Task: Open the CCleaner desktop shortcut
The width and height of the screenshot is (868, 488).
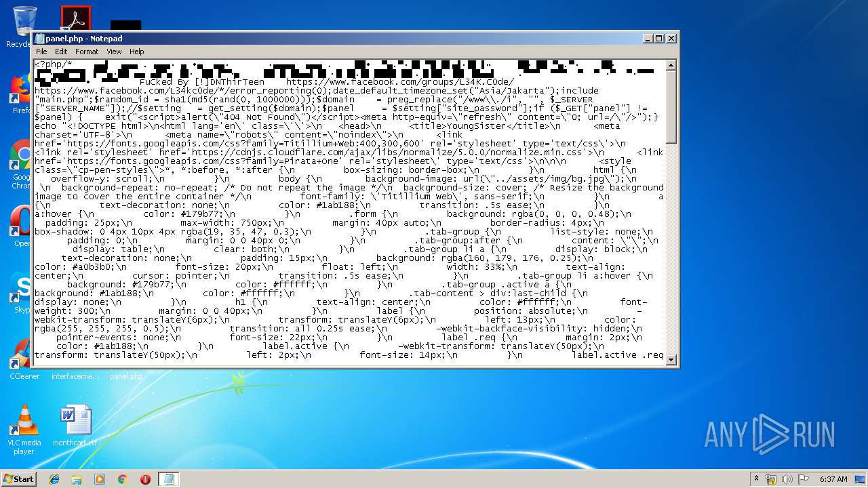Action: pos(23,359)
